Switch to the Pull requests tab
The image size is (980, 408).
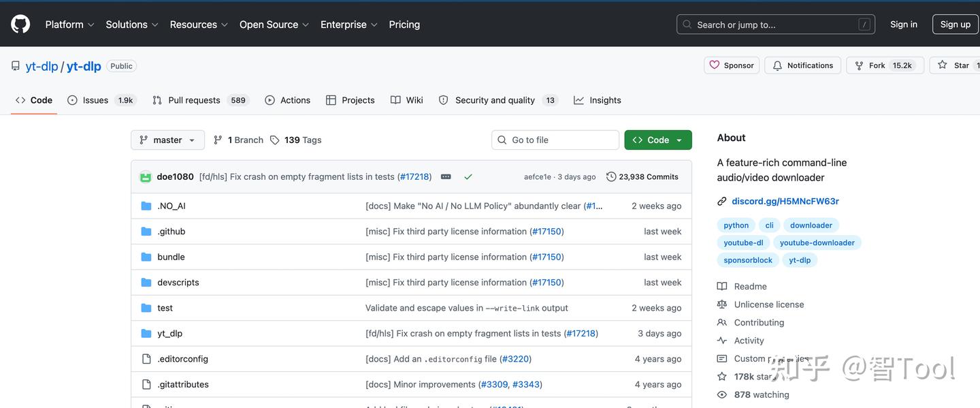click(200, 100)
